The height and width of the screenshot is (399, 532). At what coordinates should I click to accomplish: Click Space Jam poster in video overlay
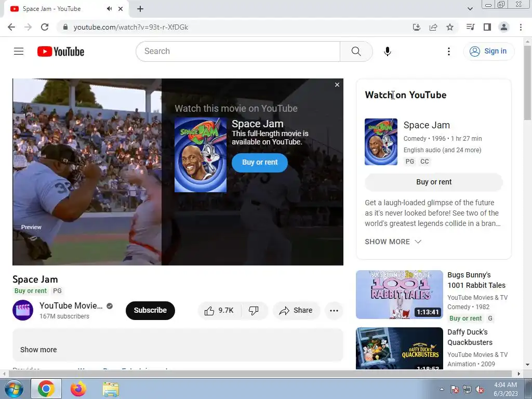(200, 155)
